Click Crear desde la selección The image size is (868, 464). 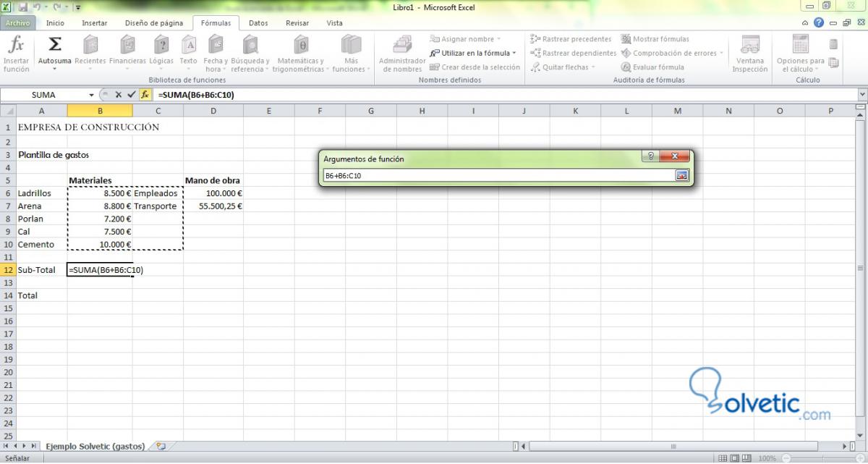[x=475, y=67]
